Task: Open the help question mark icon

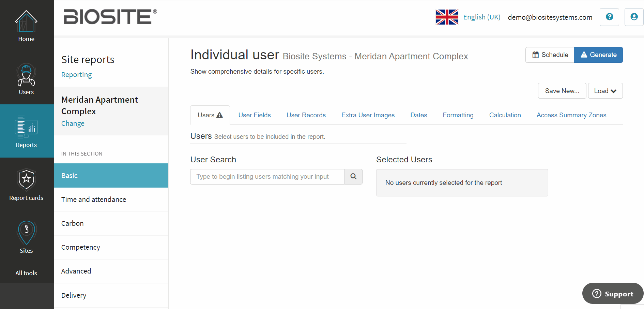Action: click(609, 17)
